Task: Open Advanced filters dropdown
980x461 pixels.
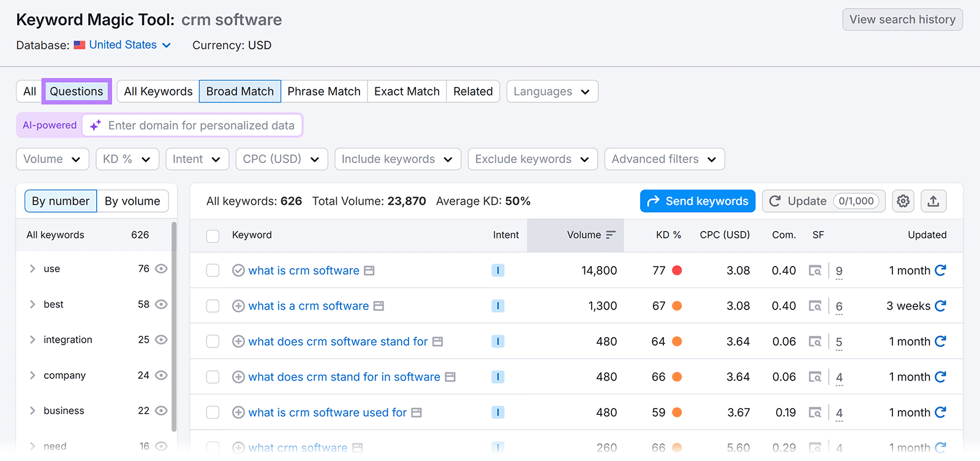Action: [x=665, y=159]
